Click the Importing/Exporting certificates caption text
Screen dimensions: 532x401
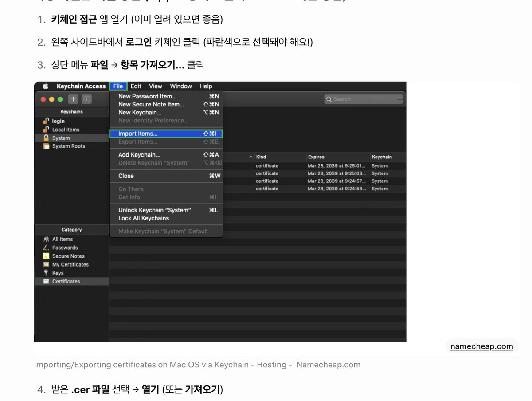pos(197,365)
